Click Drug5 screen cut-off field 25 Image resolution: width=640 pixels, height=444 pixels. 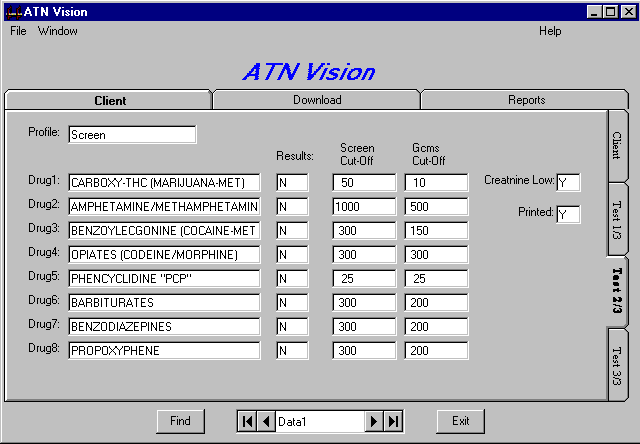click(x=364, y=279)
